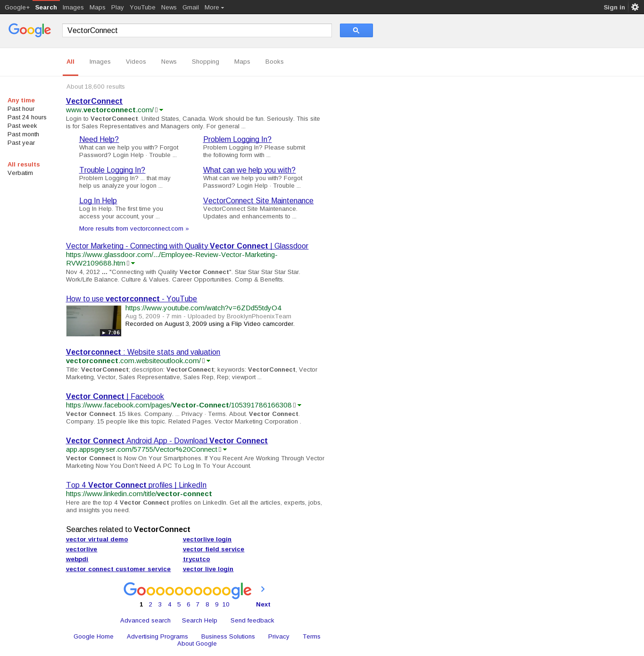
Task: Open Advanced search link
Action: tap(145, 621)
